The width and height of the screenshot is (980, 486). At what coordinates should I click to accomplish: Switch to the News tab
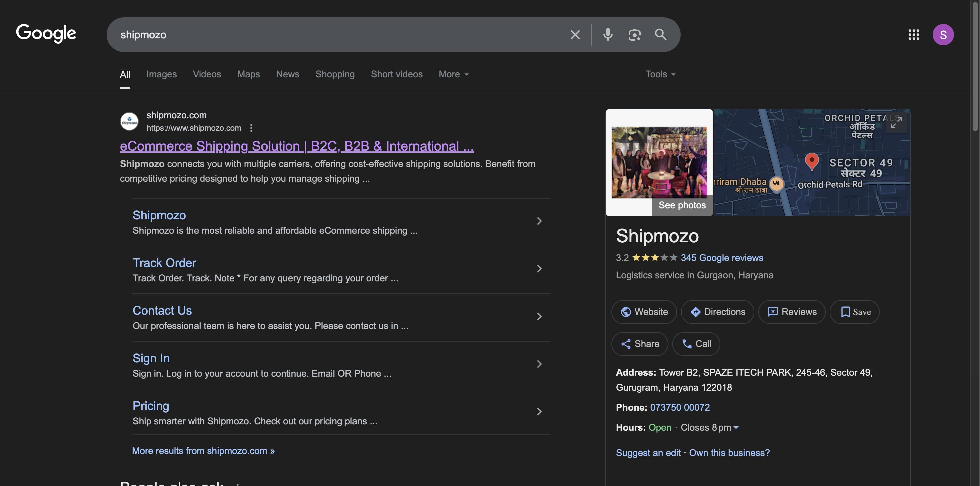tap(287, 74)
